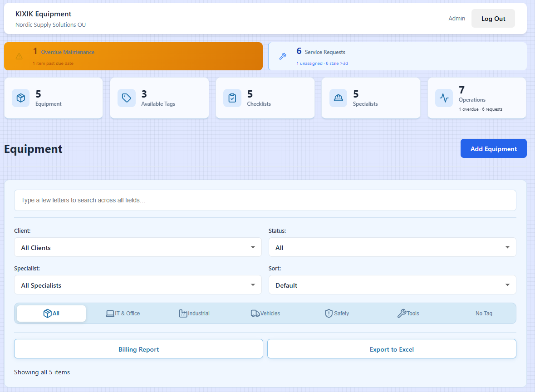The image size is (535, 392).
Task: Click the Equipment section heading
Action: pos(33,149)
